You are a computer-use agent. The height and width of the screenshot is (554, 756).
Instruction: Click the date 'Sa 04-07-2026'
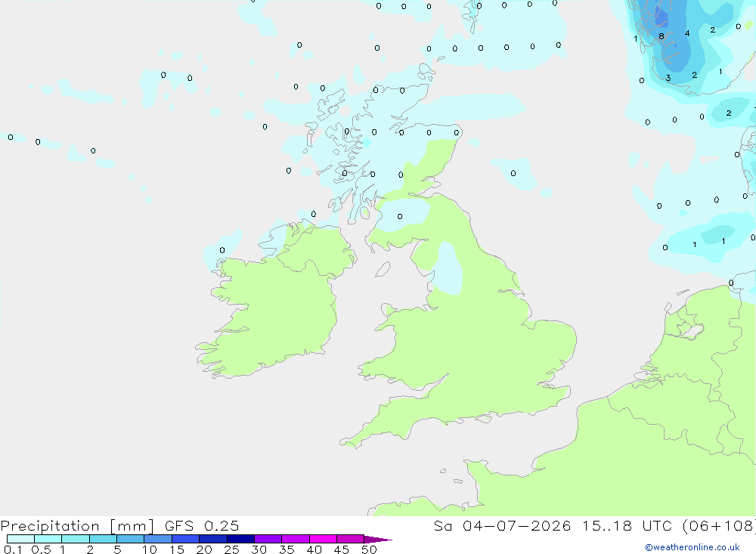click(503, 526)
